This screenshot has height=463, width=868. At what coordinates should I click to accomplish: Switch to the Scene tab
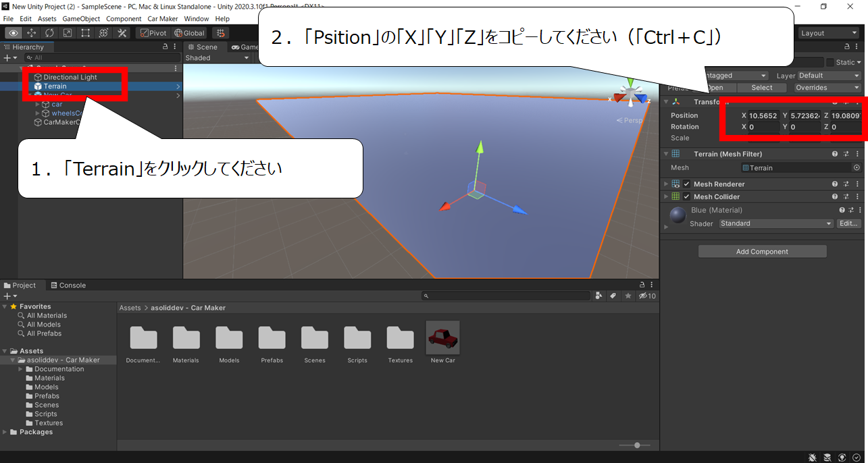click(x=203, y=47)
